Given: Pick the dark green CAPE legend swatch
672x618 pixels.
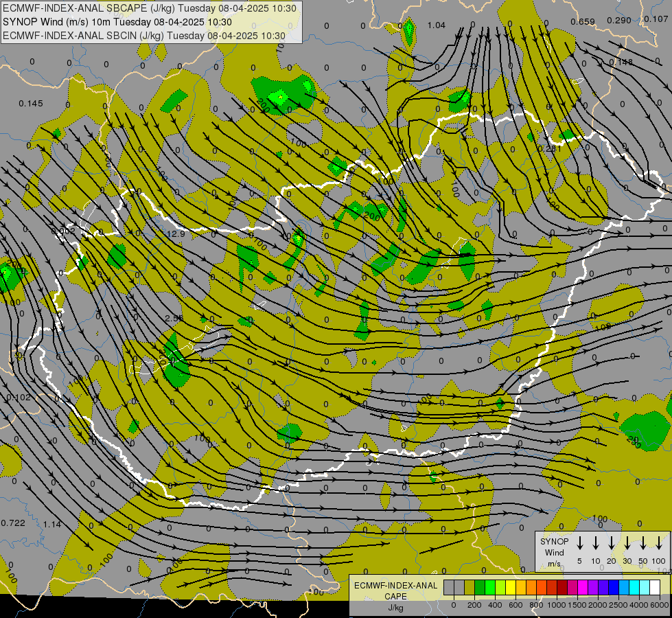Looking at the screenshot, I should pos(480,587).
